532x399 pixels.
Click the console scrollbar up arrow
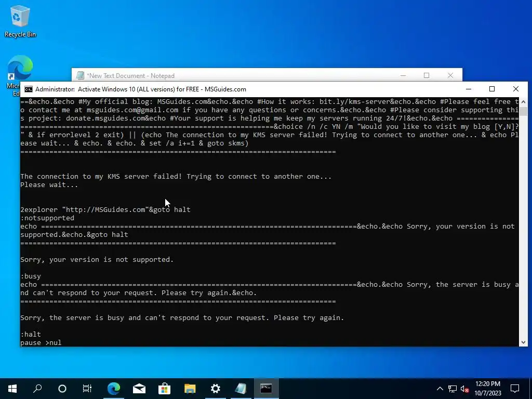[523, 101]
